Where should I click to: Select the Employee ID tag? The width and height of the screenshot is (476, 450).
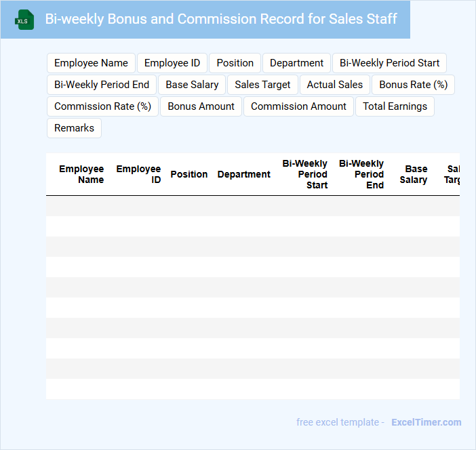pyautogui.click(x=172, y=63)
